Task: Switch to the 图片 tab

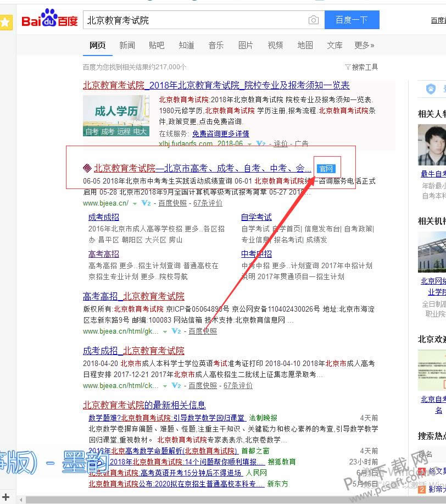Action: [246, 45]
